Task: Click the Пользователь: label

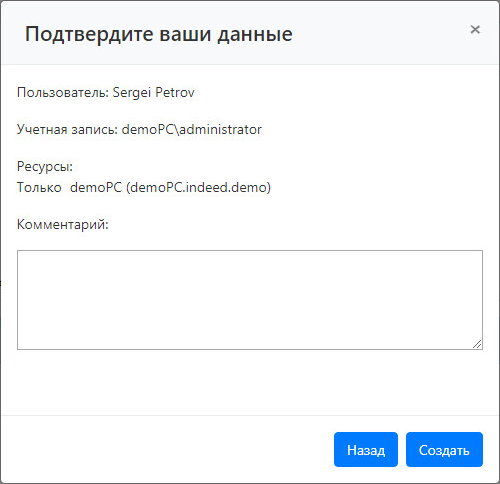Action: (x=63, y=92)
